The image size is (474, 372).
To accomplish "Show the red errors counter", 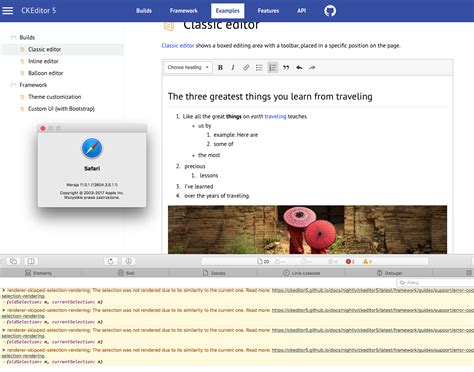I will click(350, 262).
